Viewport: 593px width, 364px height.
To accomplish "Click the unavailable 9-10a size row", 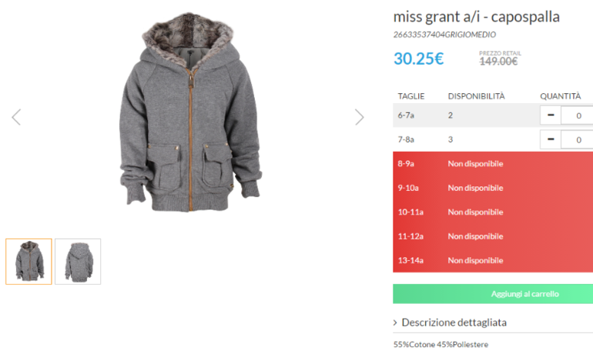I will pos(493,188).
